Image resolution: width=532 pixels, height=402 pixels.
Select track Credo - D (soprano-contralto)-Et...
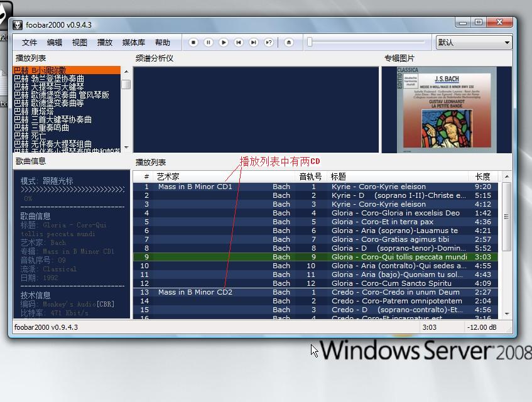click(315, 310)
